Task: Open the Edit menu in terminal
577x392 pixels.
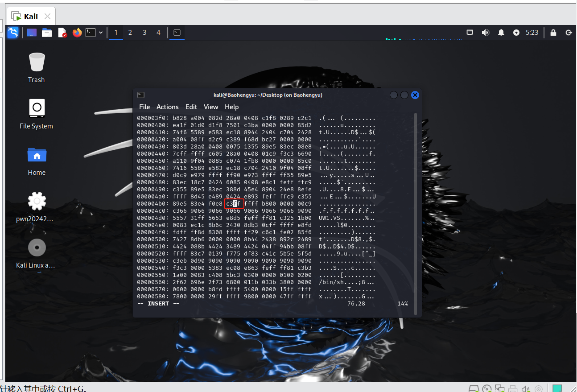Action: point(191,107)
